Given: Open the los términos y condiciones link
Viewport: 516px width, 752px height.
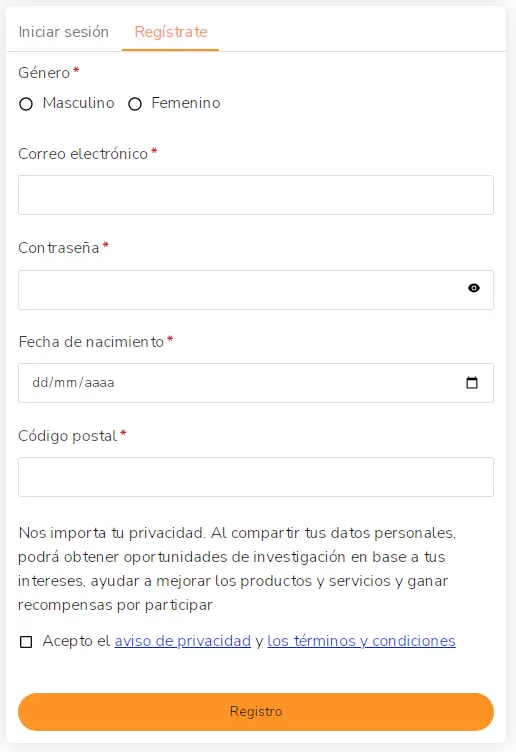Looking at the screenshot, I should 362,641.
